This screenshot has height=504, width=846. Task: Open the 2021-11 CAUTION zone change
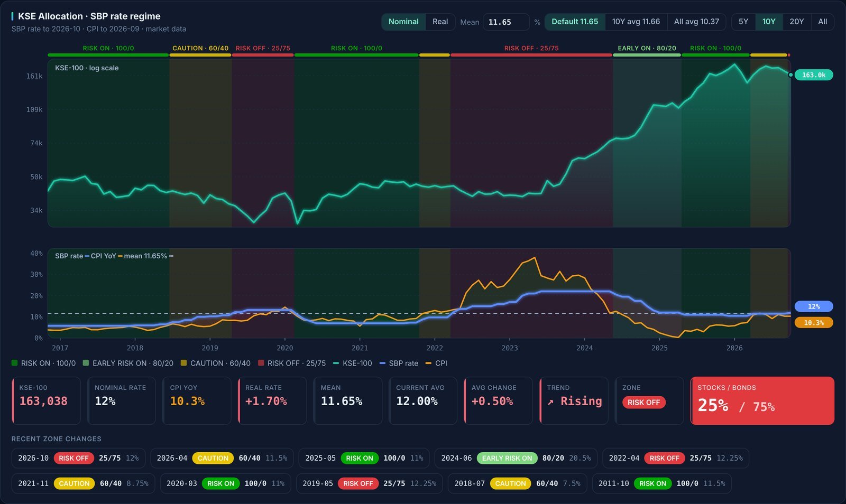pos(83,483)
